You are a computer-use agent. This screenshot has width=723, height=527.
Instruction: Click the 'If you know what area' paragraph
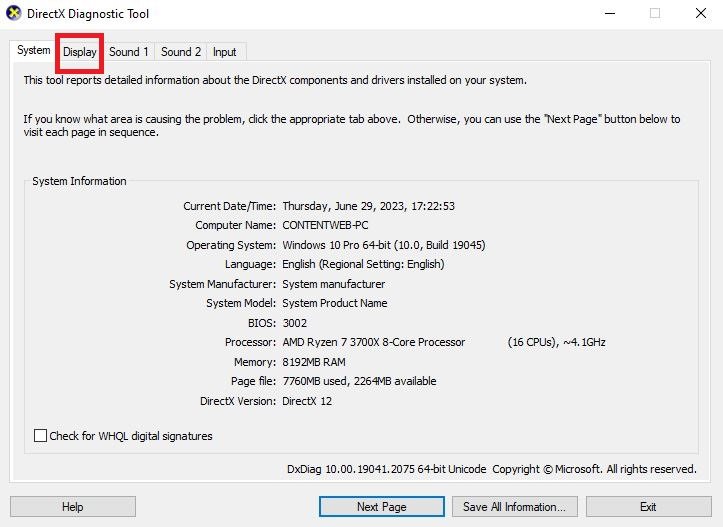click(x=352, y=125)
